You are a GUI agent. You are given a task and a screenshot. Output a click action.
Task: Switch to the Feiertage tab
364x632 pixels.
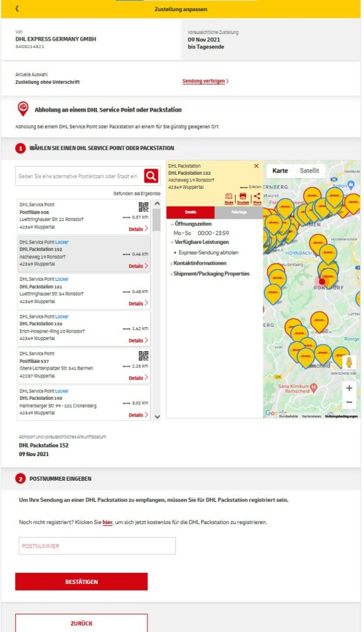coord(239,212)
